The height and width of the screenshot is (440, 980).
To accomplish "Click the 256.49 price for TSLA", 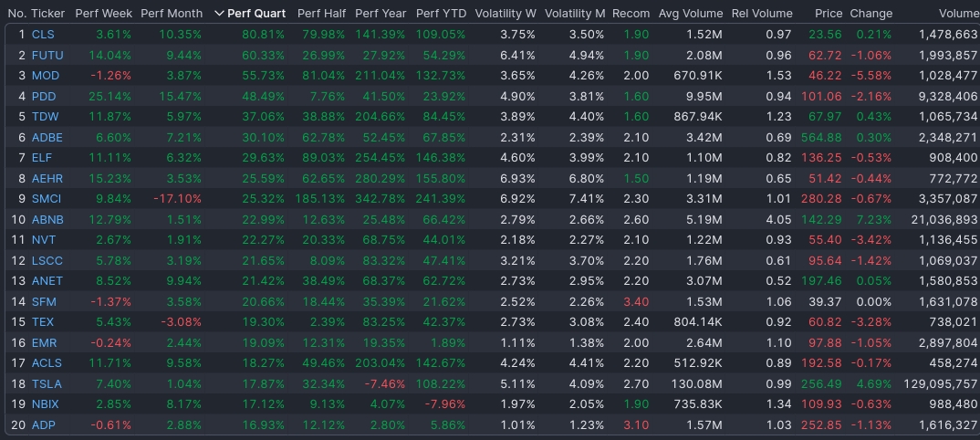I will [821, 383].
